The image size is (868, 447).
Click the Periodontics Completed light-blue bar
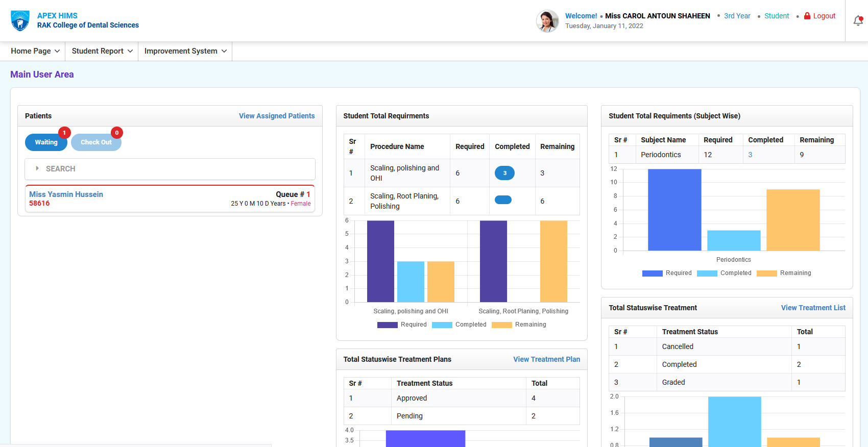coord(734,240)
